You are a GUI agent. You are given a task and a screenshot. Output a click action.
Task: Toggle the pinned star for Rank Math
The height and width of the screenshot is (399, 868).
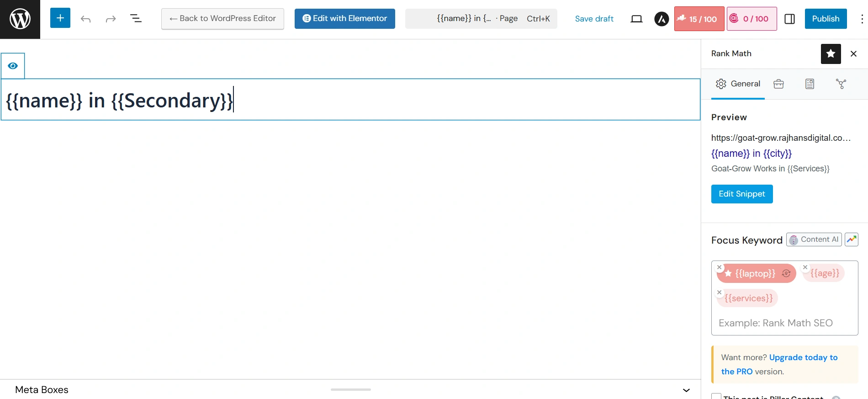tap(831, 54)
